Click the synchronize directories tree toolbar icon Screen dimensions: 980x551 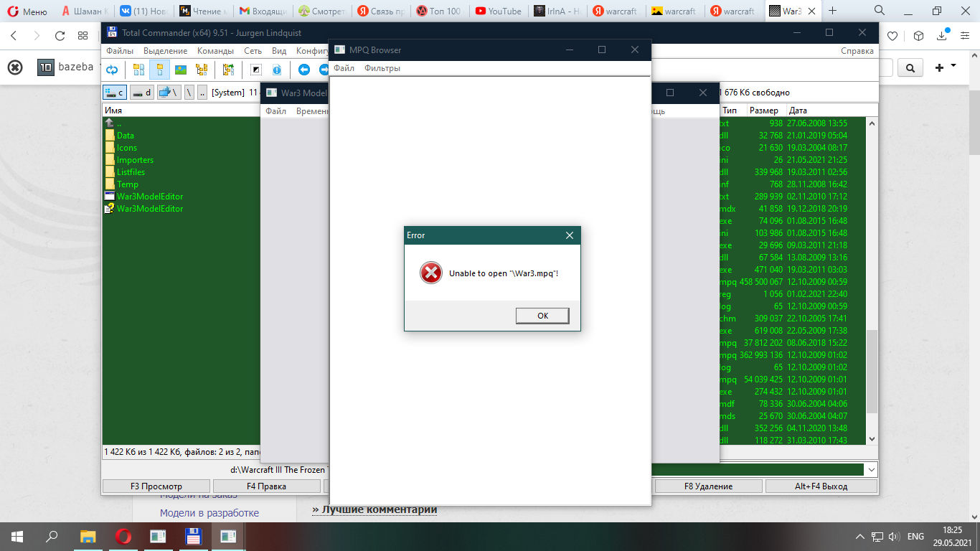pos(229,70)
